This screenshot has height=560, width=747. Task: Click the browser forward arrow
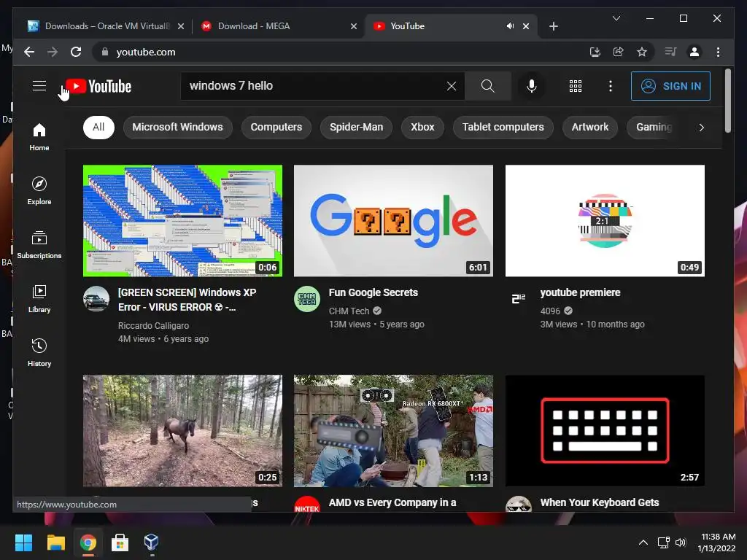point(53,52)
